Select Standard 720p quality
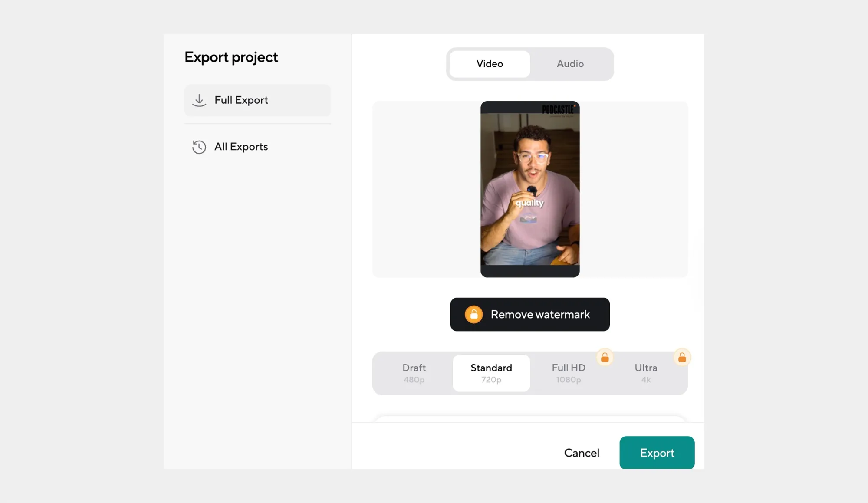Image resolution: width=868 pixels, height=503 pixels. (x=491, y=373)
